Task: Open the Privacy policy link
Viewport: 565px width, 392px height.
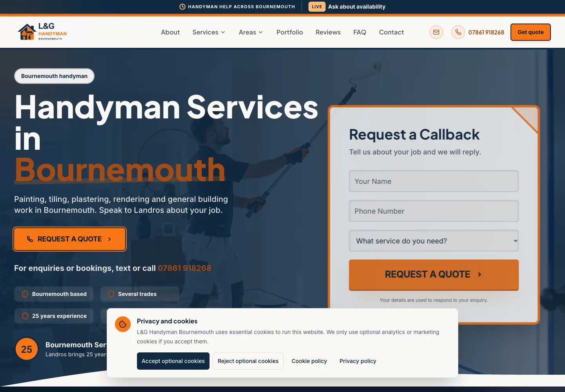Action: tap(358, 361)
